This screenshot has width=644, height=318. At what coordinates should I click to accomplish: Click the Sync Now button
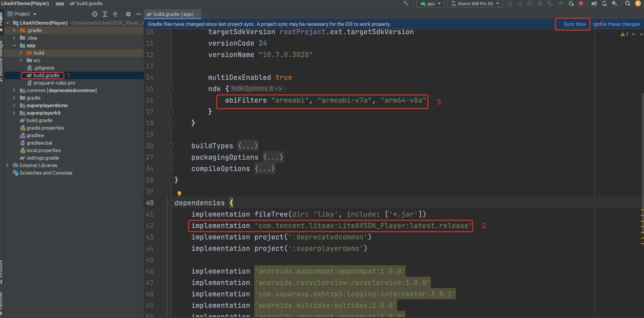click(573, 24)
